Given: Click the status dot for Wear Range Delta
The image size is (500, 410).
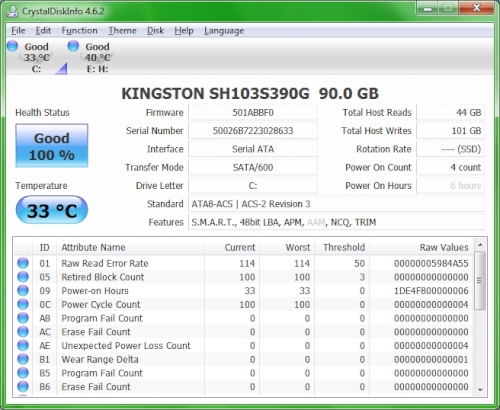Looking at the screenshot, I should pos(23,359).
